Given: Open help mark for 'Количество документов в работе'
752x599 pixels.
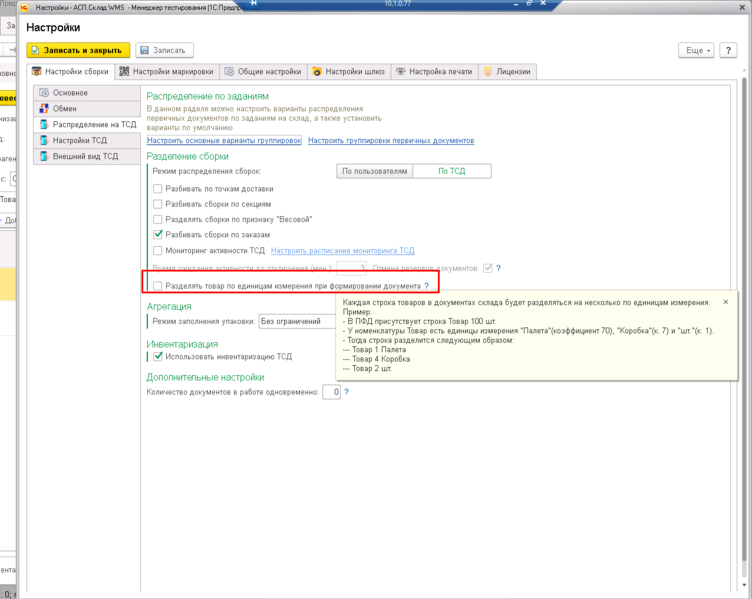Looking at the screenshot, I should [x=346, y=392].
